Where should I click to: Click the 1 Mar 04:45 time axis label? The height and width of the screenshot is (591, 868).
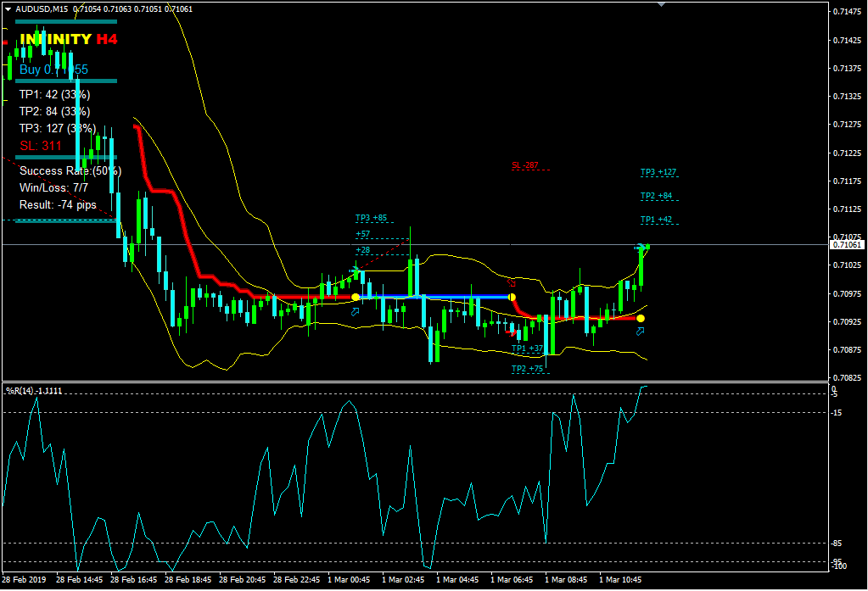457,580
